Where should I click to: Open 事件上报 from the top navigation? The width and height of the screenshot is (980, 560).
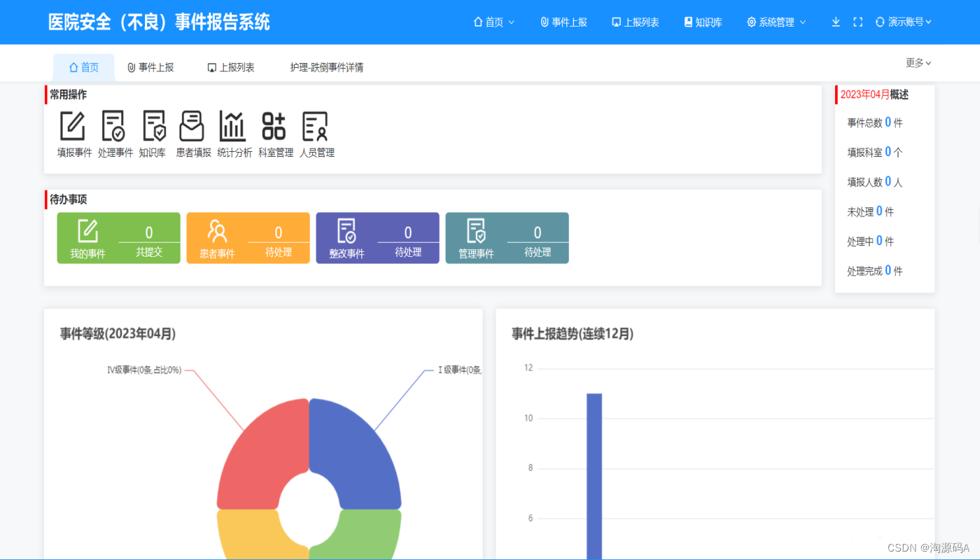click(563, 22)
